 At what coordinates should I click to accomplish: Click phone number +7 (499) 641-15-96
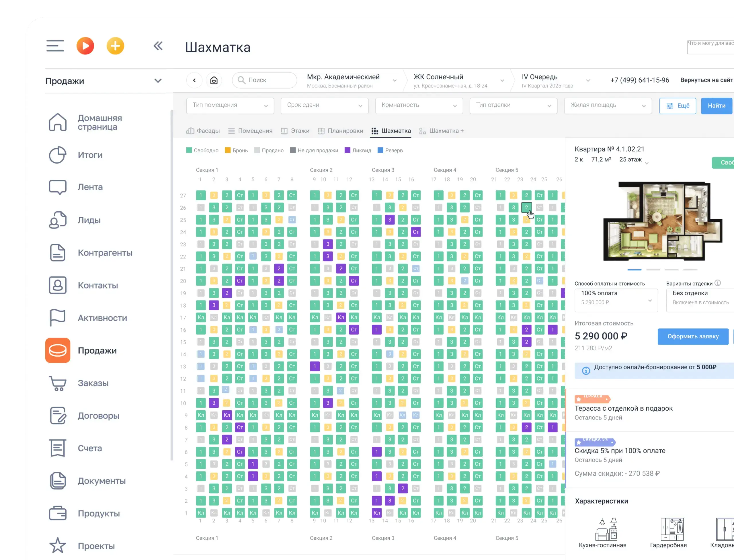pyautogui.click(x=640, y=80)
